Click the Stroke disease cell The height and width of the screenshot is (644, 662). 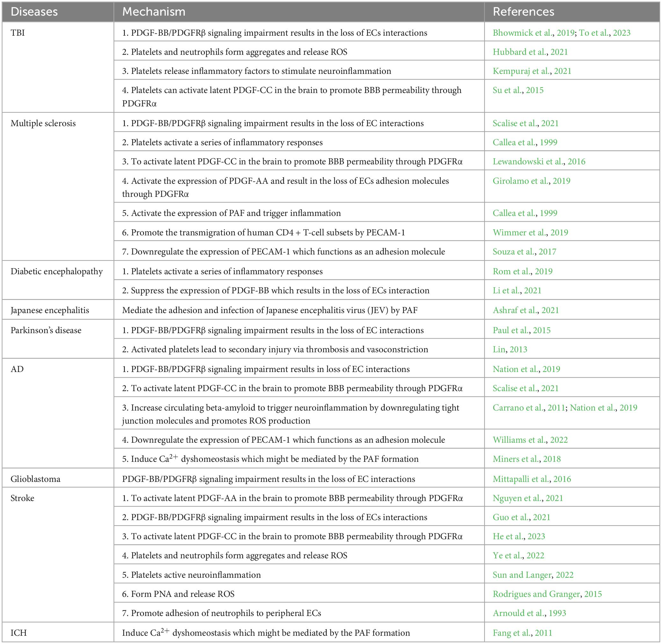58,555
